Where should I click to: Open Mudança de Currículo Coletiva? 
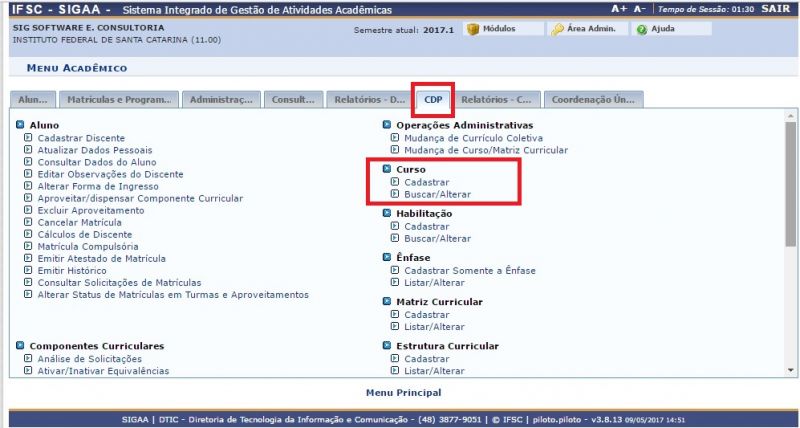(473, 138)
